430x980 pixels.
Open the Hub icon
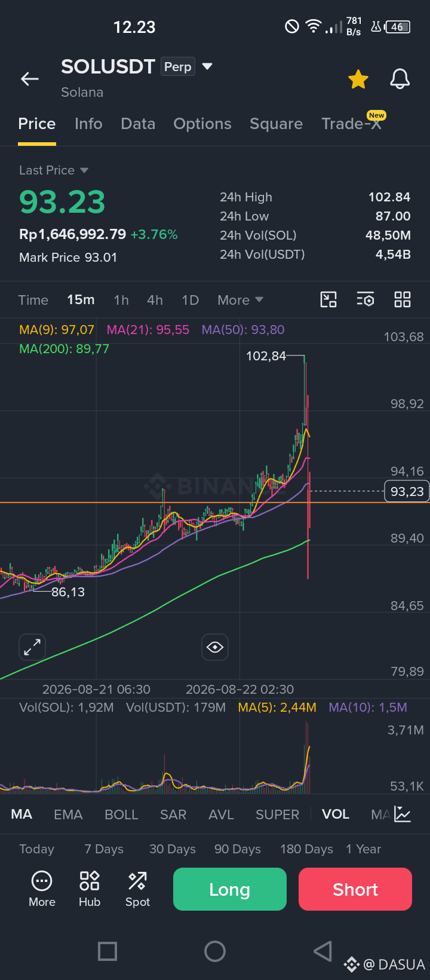click(90, 889)
